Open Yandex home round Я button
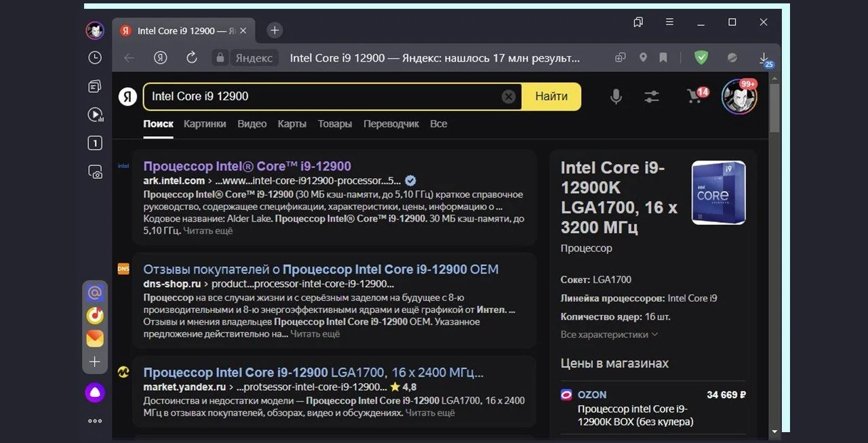The image size is (868, 443). coord(160,58)
